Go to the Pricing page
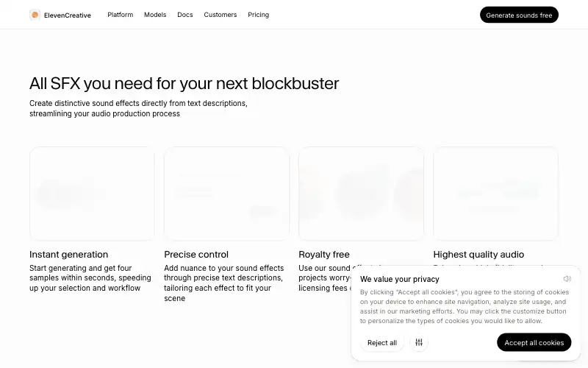 tap(259, 15)
